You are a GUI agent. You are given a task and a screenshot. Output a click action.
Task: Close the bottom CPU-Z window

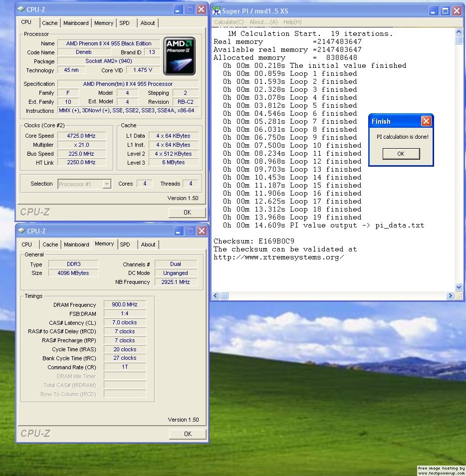202,231
